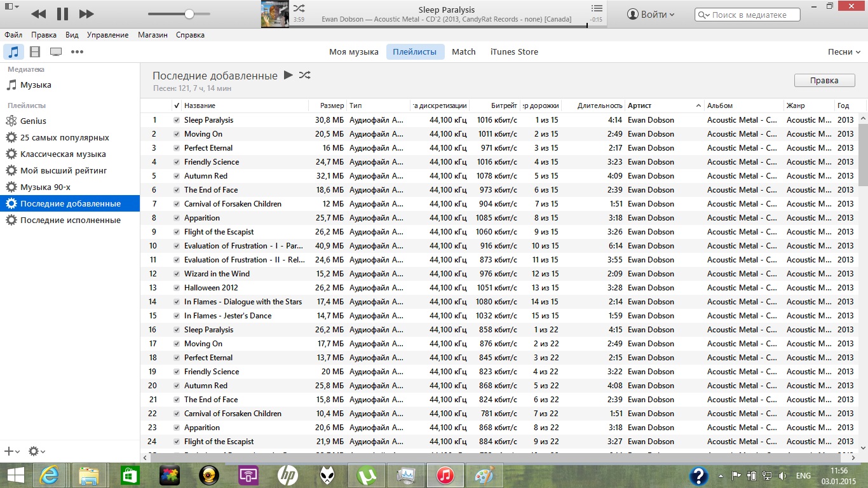Play the Последние добавленные playlist
The image size is (868, 488).
[288, 75]
